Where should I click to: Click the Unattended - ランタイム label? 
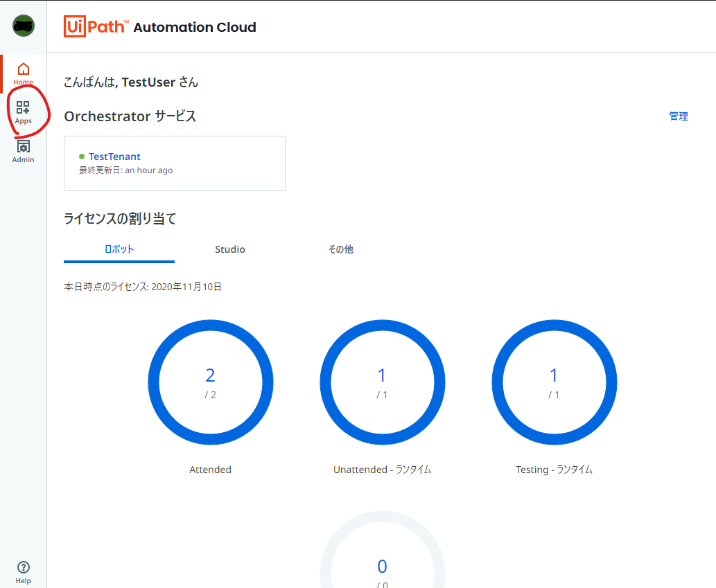click(383, 470)
